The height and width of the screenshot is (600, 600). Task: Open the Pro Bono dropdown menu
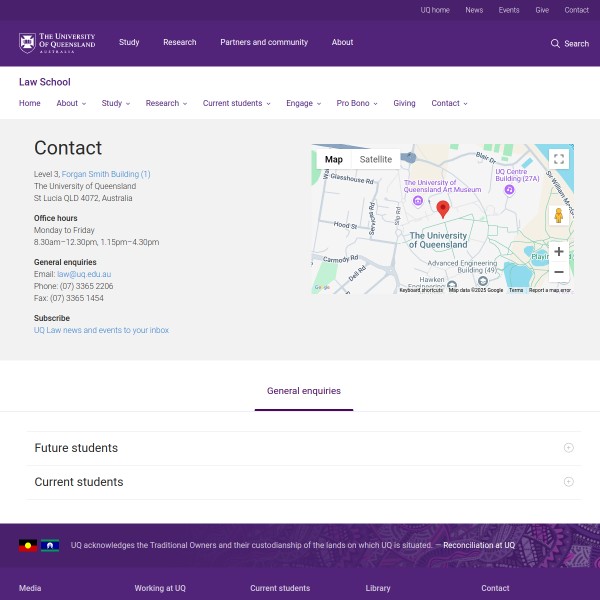(357, 103)
